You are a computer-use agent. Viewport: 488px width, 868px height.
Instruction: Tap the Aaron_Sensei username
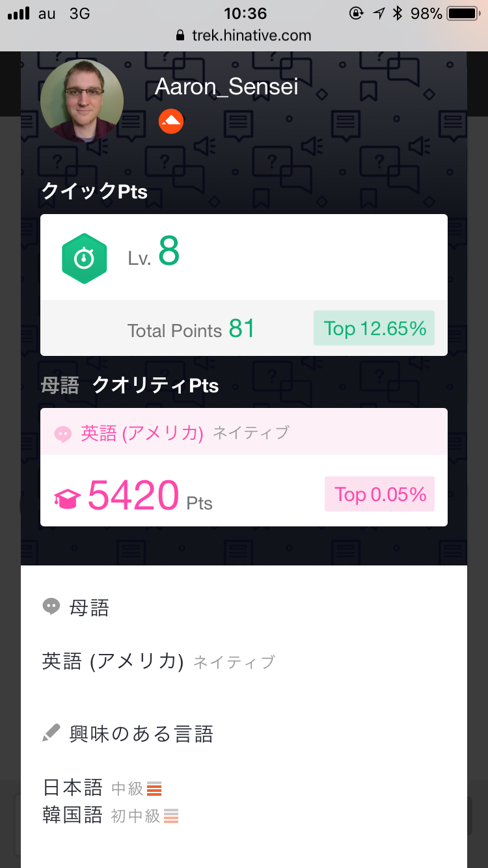(226, 87)
